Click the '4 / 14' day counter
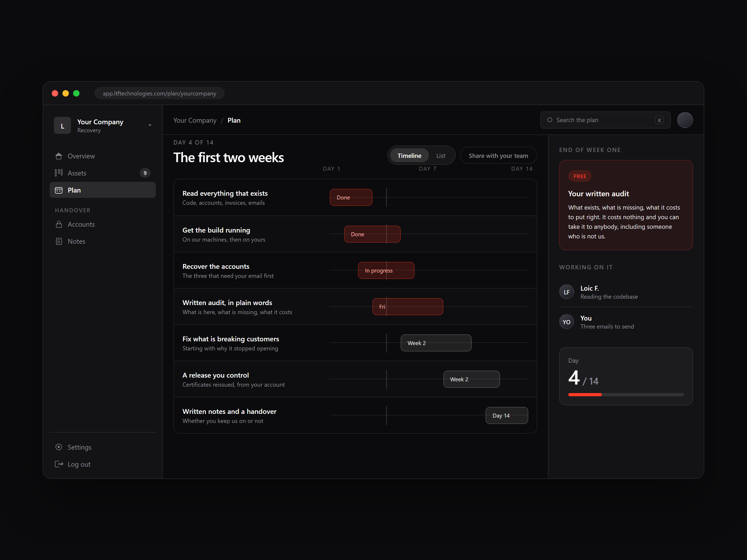747x560 pixels. 583,378
